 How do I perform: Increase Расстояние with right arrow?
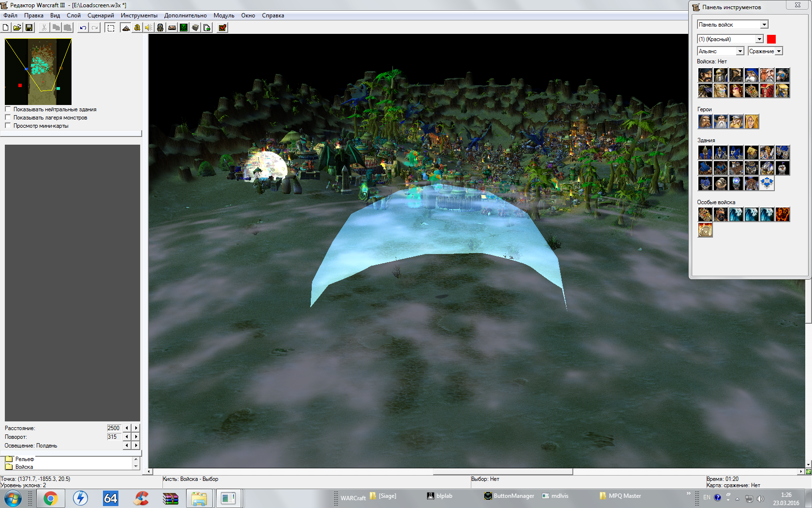[x=136, y=428]
